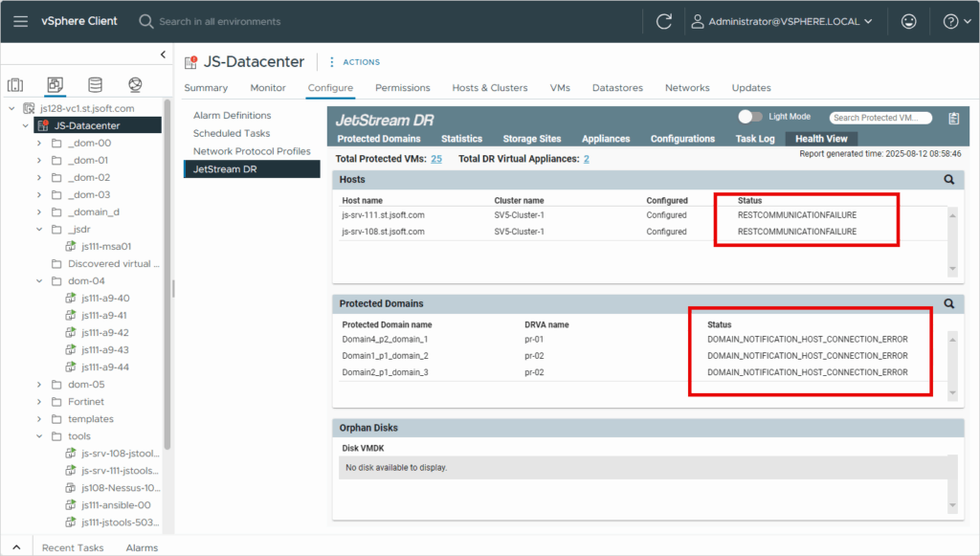Switch to the Task Log tab

[x=754, y=139]
